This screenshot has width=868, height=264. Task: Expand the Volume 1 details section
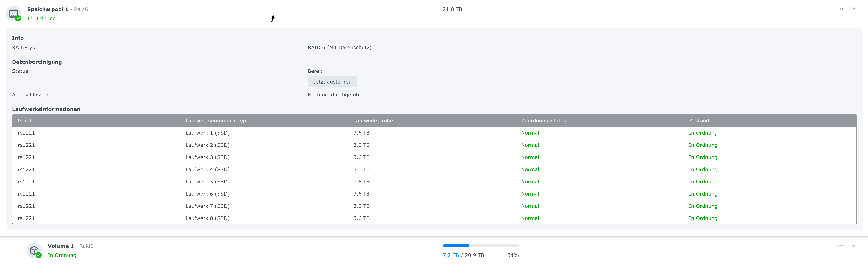point(854,246)
